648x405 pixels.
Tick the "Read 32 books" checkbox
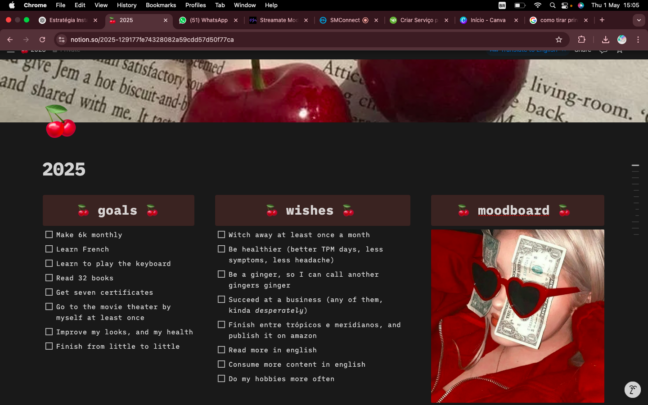(x=49, y=278)
